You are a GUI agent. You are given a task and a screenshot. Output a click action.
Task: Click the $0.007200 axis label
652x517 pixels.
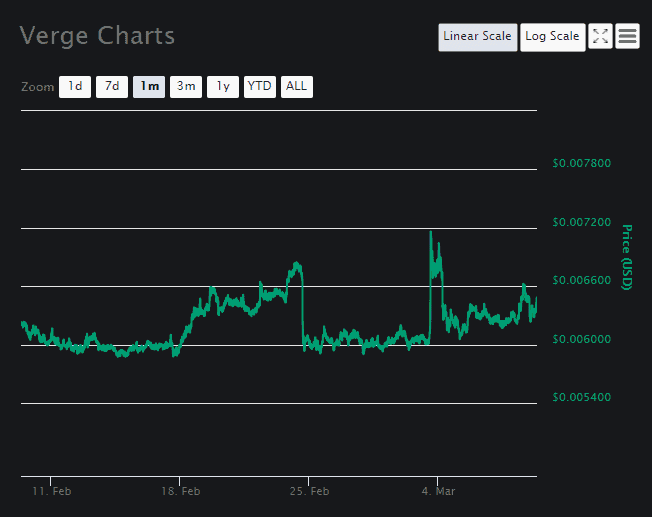click(581, 222)
